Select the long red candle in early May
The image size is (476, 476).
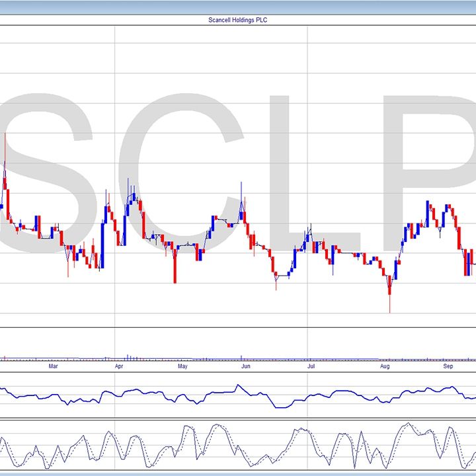click(x=175, y=264)
